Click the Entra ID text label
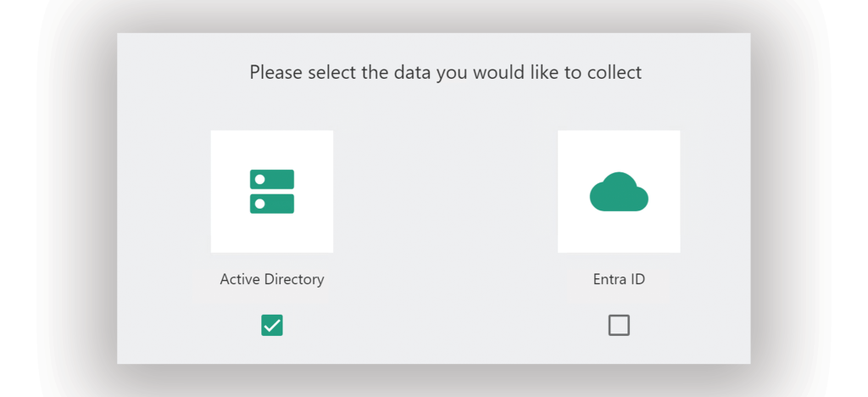 coord(619,279)
